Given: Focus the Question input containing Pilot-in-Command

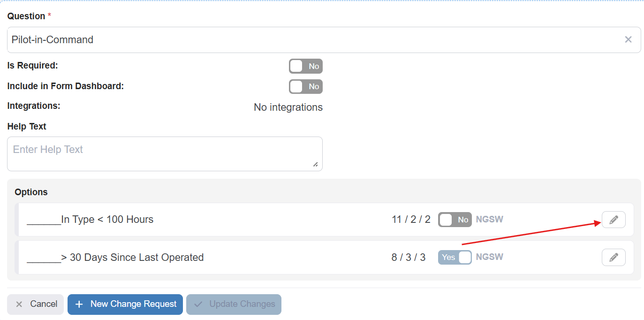Looking at the screenshot, I should 310,40.
